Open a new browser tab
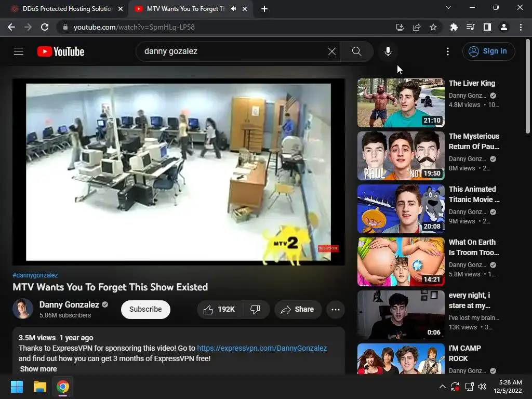The width and height of the screenshot is (532, 399). pyautogui.click(x=264, y=9)
